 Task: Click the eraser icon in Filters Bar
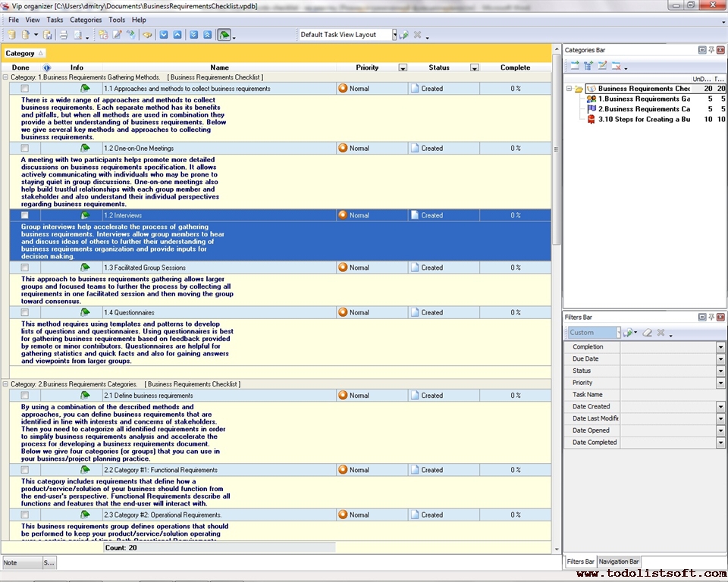point(647,333)
